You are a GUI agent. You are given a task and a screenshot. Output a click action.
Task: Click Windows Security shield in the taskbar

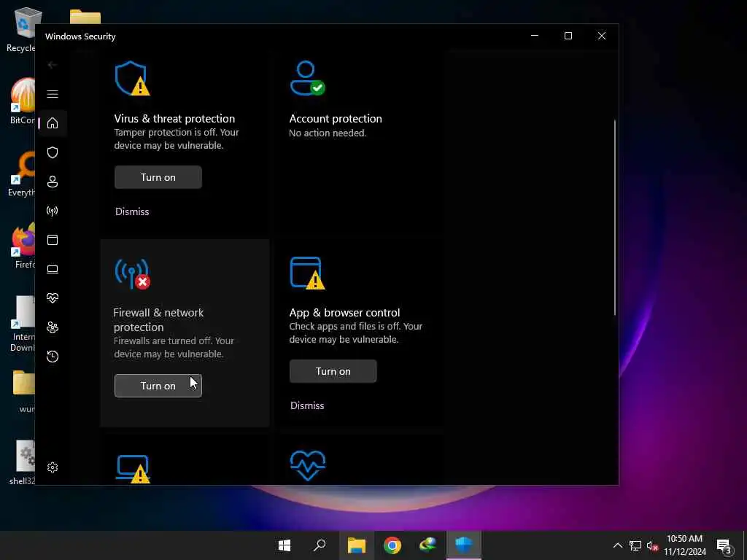[463, 545]
